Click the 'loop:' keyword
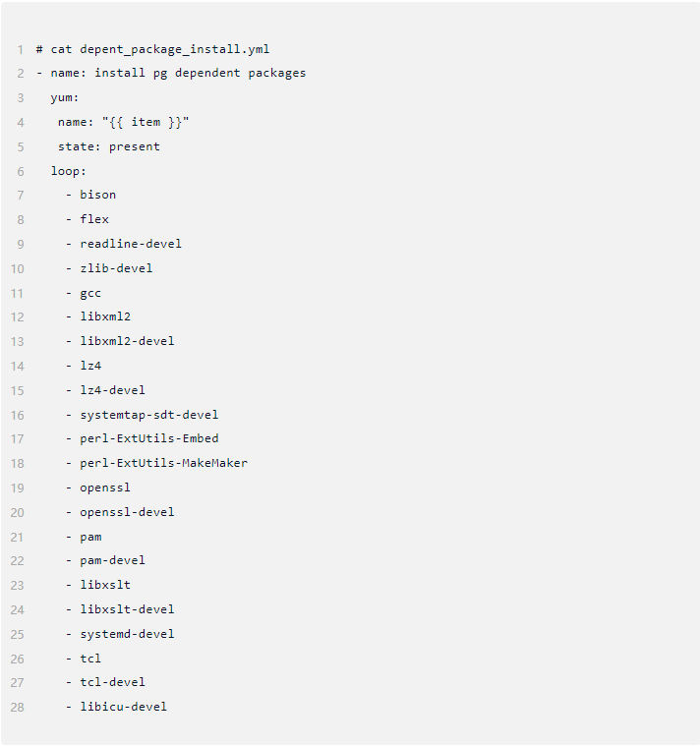 (68, 171)
